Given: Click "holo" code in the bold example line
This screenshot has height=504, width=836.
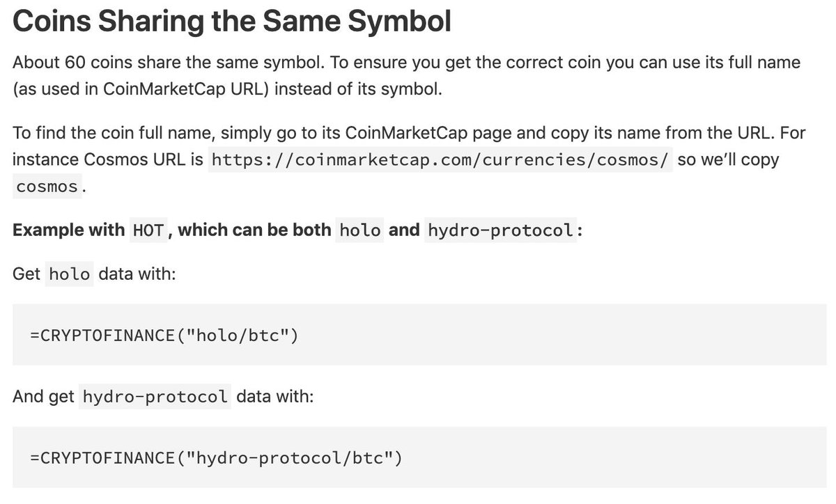Looking at the screenshot, I should 359,230.
